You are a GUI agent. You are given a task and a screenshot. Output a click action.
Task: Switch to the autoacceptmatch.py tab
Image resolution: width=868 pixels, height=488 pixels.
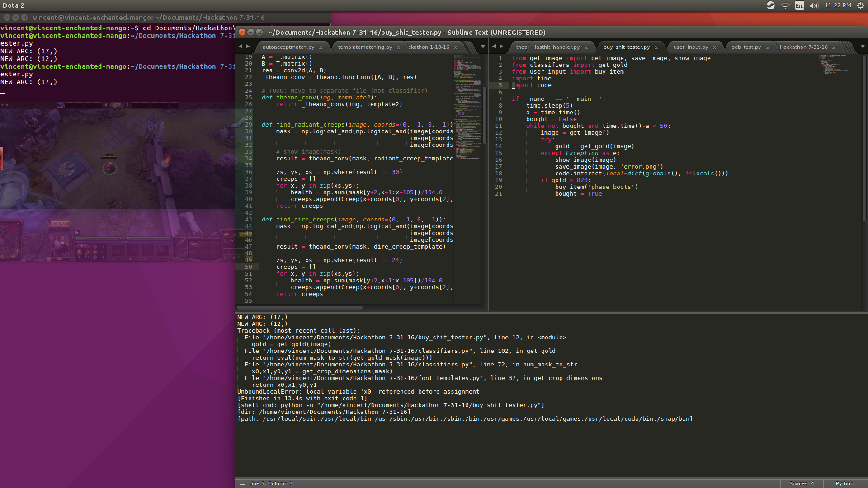coord(288,47)
